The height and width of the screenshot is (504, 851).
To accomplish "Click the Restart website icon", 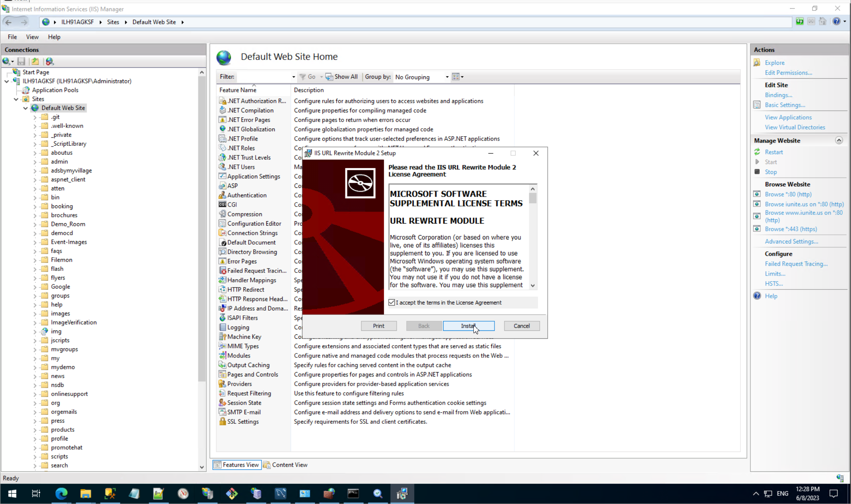I will tap(757, 152).
